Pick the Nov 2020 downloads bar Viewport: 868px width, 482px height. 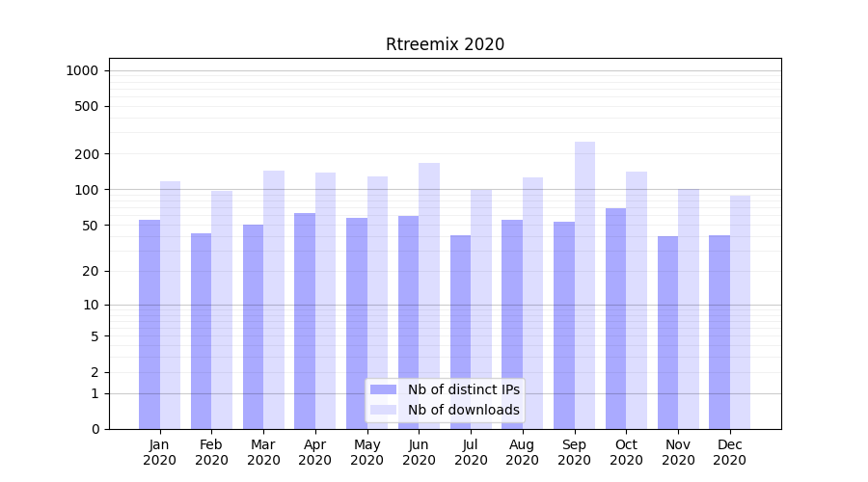[x=689, y=308]
